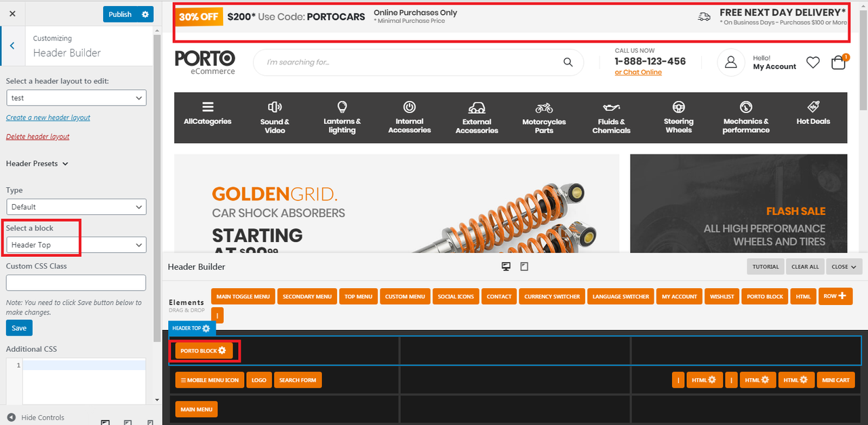Viewport: 868px width, 425px height.
Task: Click the or Chat Online link
Action: [638, 72]
